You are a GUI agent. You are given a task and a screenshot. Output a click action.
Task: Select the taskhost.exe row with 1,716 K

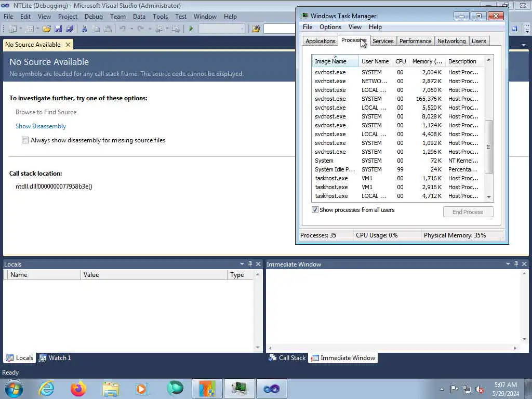(398, 178)
